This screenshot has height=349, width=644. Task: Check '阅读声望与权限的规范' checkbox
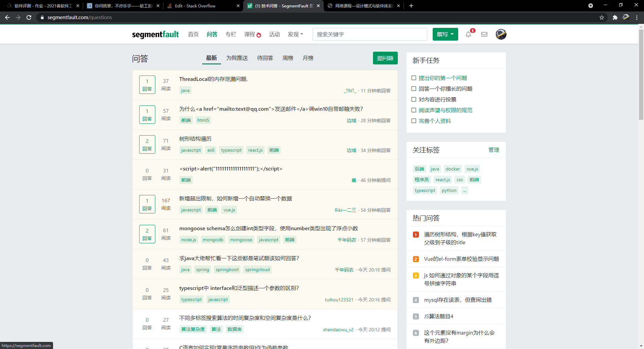tap(414, 110)
